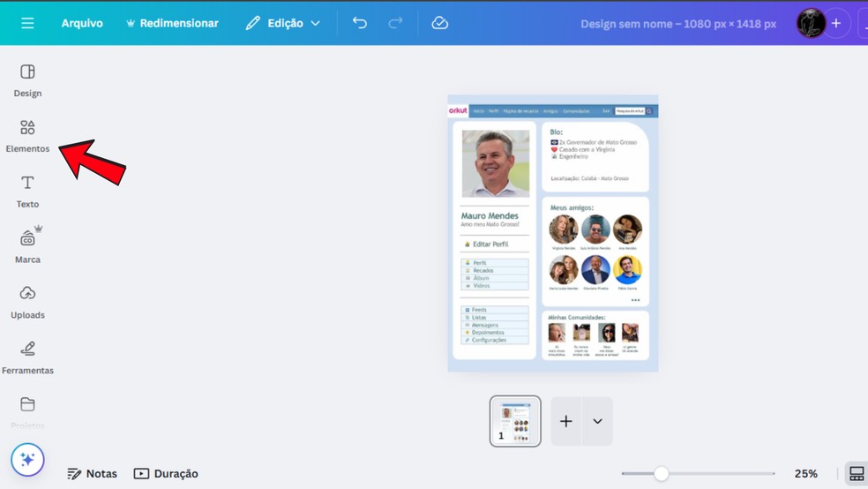Launch the Canva AI assistant button
The image size is (868, 489).
(27, 459)
